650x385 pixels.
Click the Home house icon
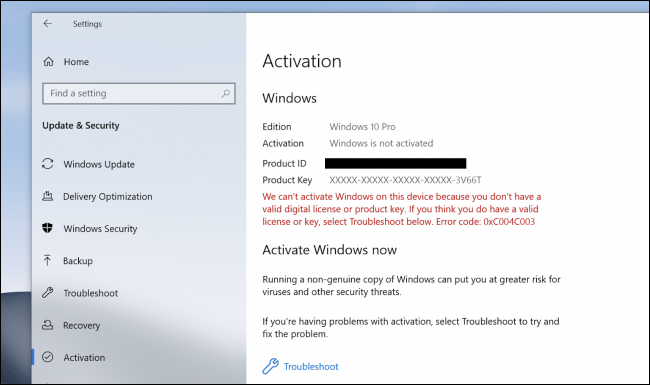point(49,62)
